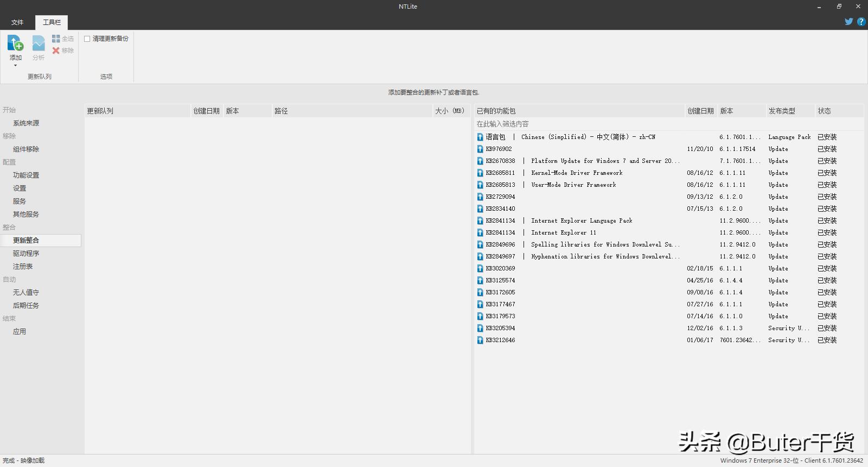
Task: Select the Internet Explorer 11 row text
Action: tap(564, 232)
